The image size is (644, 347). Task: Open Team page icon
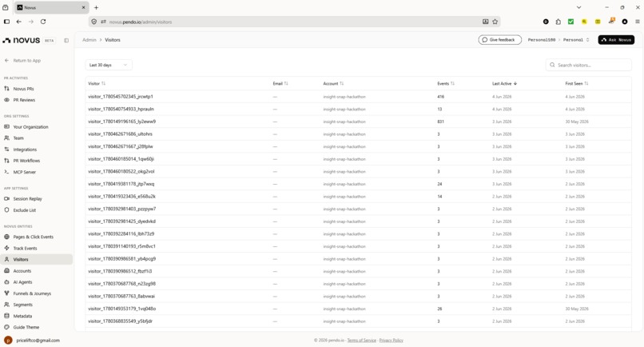6,138
